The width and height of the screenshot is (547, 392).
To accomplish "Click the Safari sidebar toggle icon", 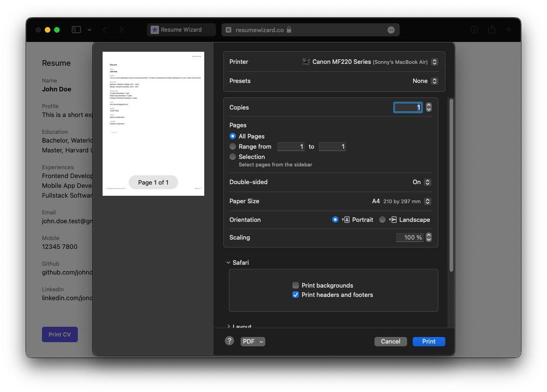I will click(x=76, y=30).
